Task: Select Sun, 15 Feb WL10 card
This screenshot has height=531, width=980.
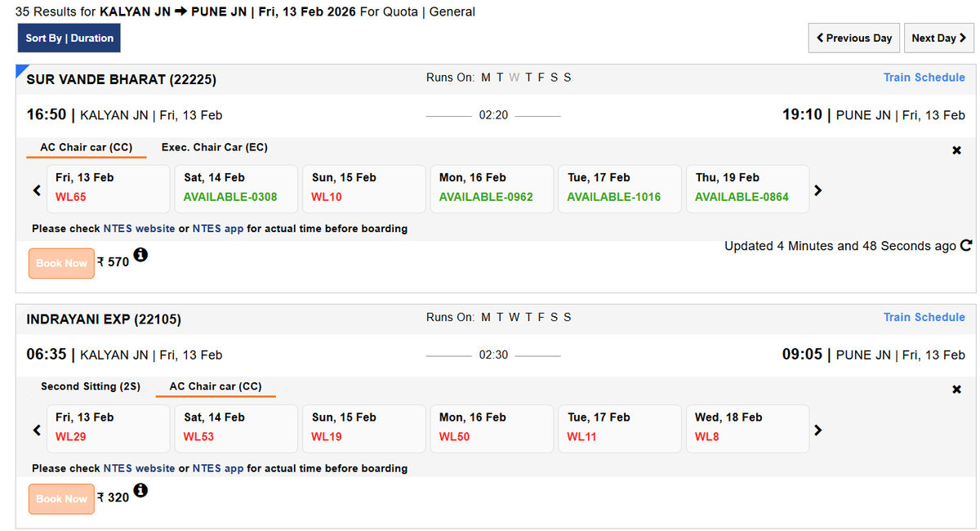Action: [x=364, y=189]
